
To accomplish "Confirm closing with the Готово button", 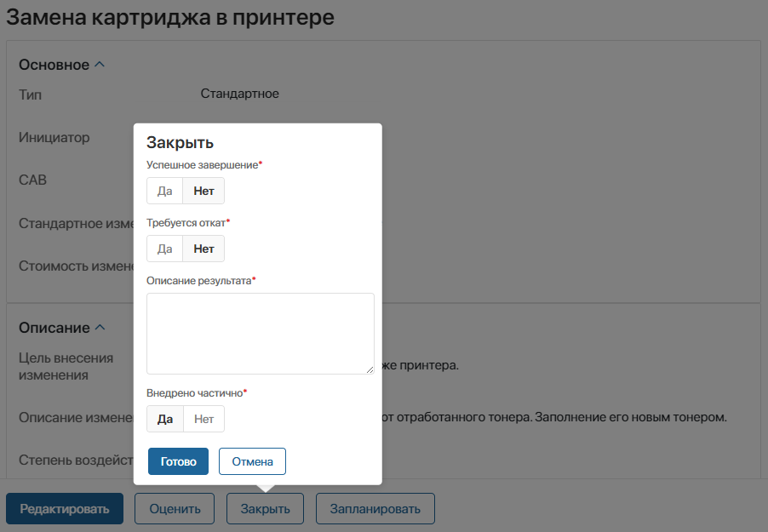I will pyautogui.click(x=178, y=461).
